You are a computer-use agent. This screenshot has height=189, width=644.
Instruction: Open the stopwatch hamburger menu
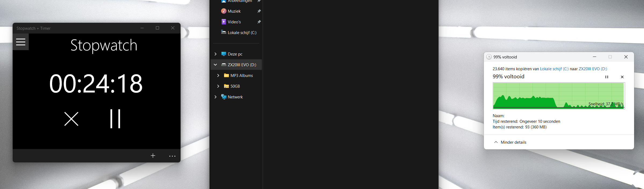click(x=21, y=42)
